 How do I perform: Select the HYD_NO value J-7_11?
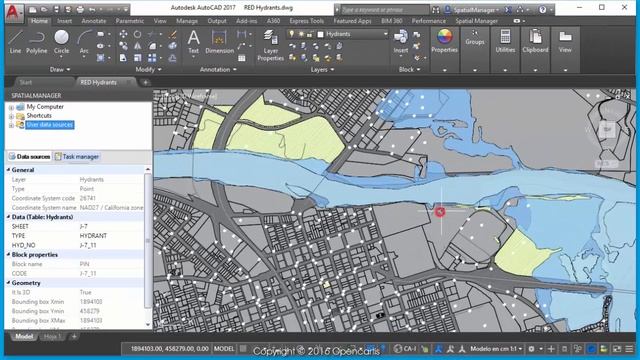tap(89, 245)
